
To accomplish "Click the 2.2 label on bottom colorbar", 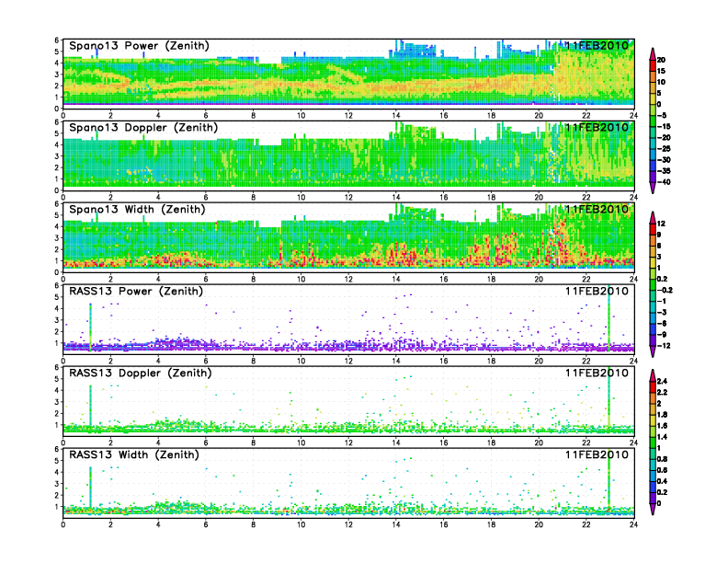I will click(663, 393).
